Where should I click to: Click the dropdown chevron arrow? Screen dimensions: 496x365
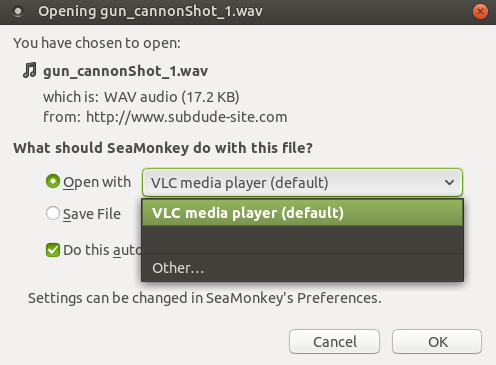click(x=449, y=182)
